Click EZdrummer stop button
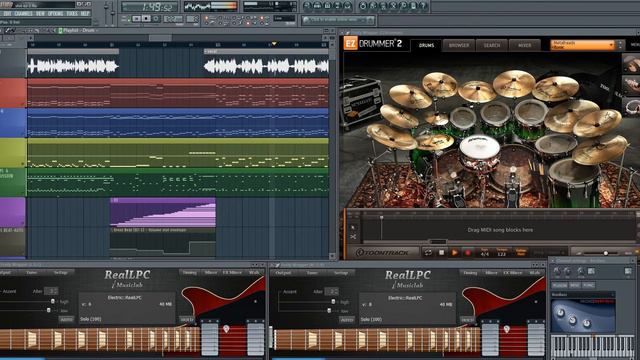The height and width of the screenshot is (360, 640). pos(441,253)
